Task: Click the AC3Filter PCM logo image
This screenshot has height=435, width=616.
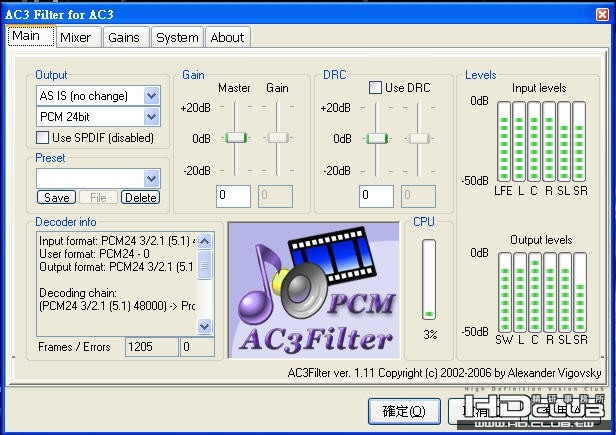Action: pos(314,290)
